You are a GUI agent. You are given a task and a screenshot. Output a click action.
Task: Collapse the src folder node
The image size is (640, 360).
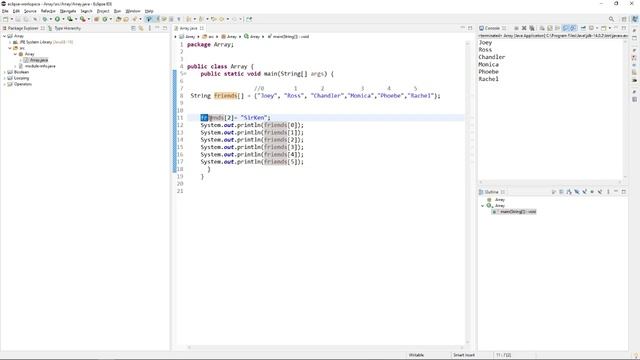pyautogui.click(x=10, y=48)
